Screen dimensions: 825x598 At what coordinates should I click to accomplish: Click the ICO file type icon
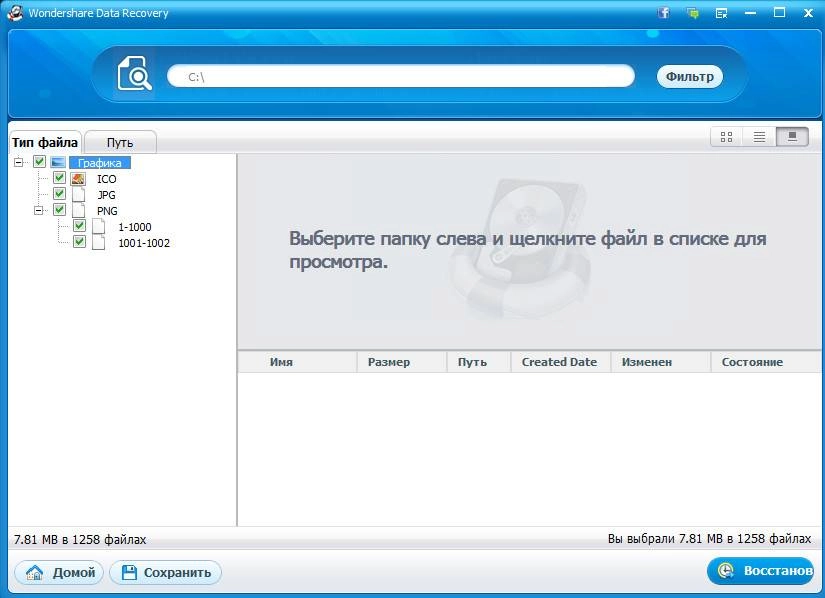click(78, 179)
